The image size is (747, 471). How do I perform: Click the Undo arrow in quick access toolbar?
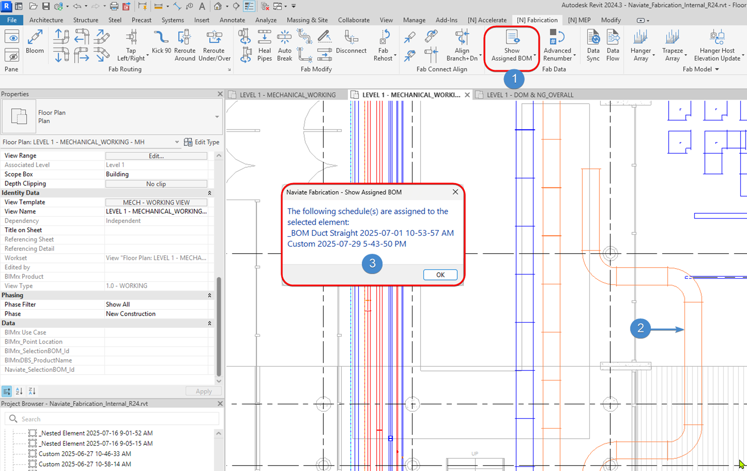(x=77, y=6)
